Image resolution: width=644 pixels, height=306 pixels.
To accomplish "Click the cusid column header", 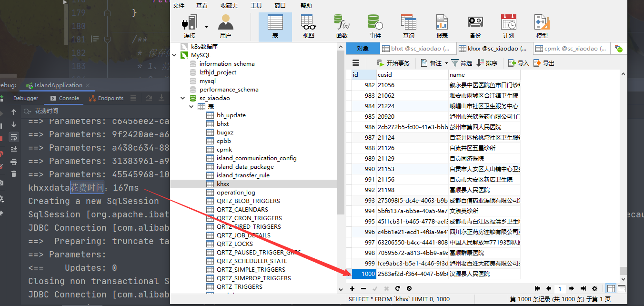I will click(x=413, y=75).
